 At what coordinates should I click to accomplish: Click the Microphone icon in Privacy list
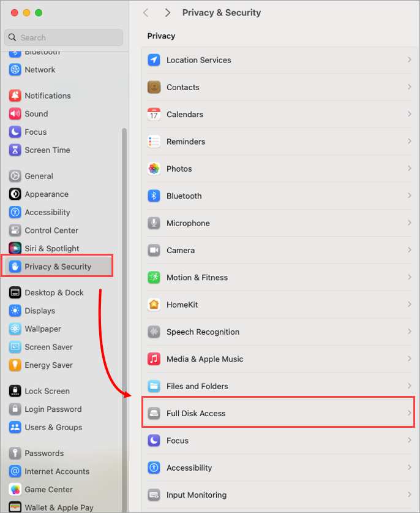[154, 223]
